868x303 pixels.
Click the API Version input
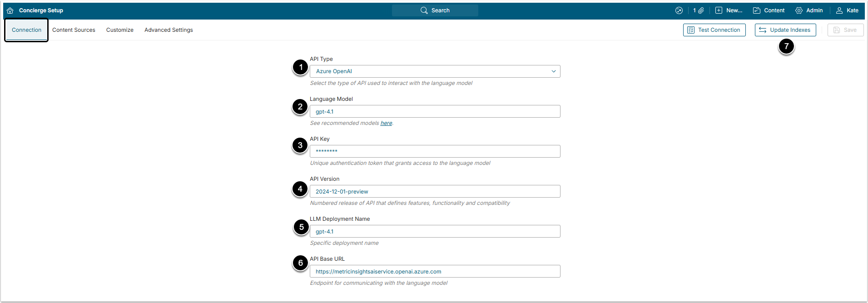tap(435, 191)
